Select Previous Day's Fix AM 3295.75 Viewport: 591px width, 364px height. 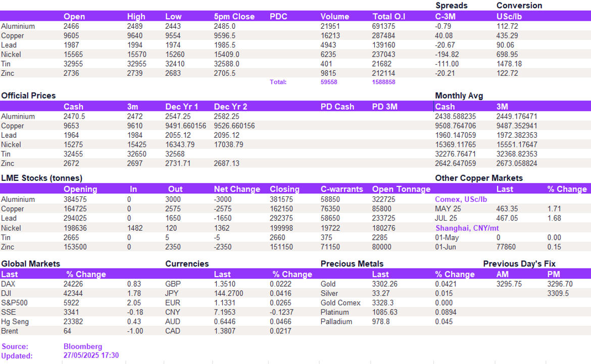pyautogui.click(x=509, y=284)
